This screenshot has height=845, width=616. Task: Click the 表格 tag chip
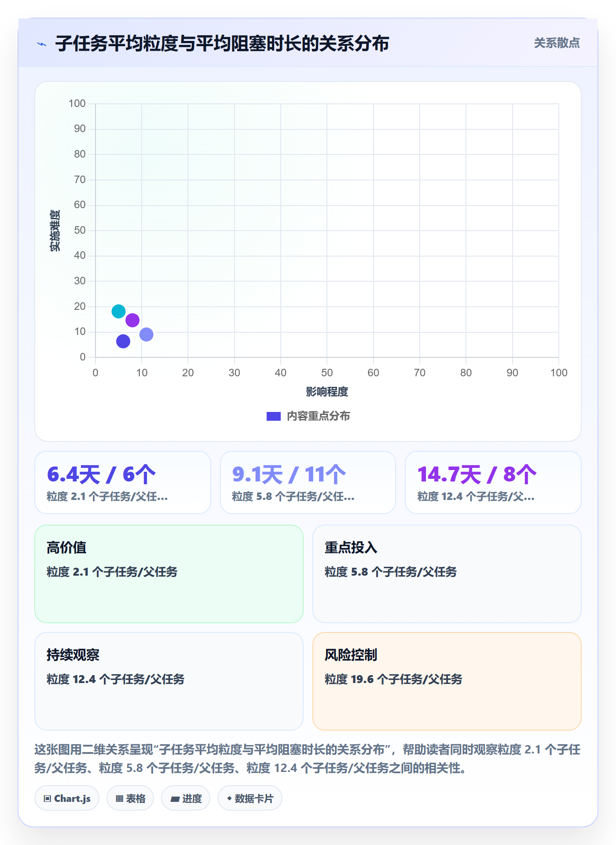130,798
